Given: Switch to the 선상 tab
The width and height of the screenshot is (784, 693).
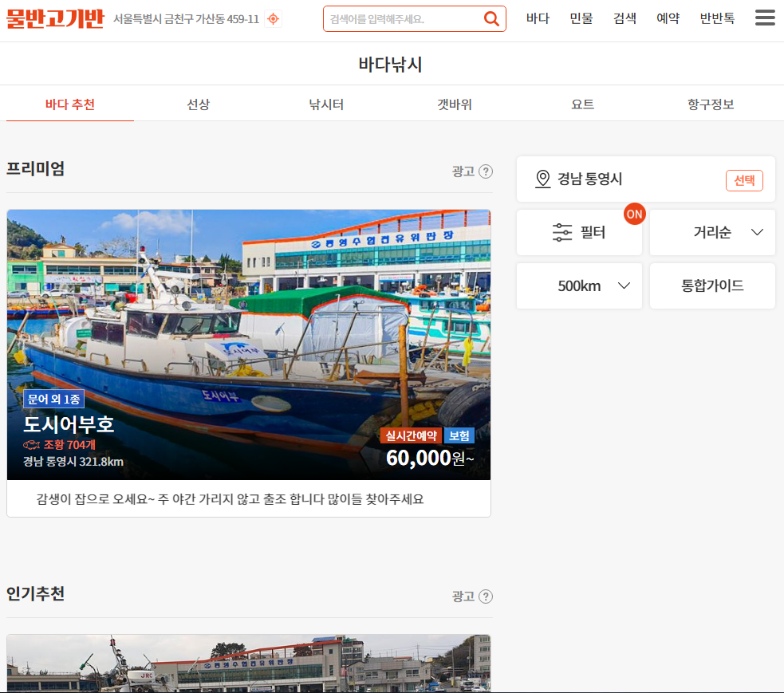Looking at the screenshot, I should [198, 104].
